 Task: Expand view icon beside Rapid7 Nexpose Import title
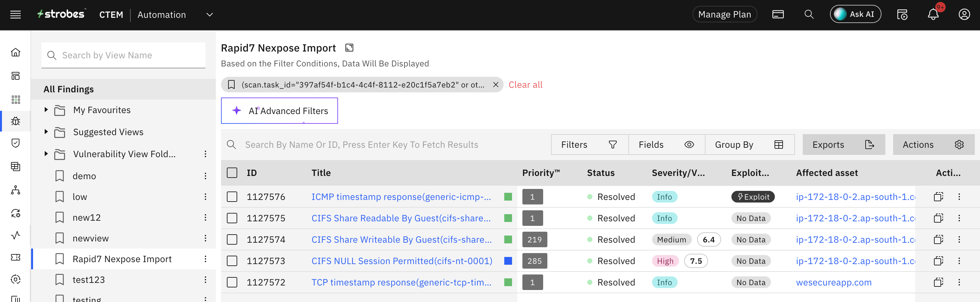click(349, 48)
